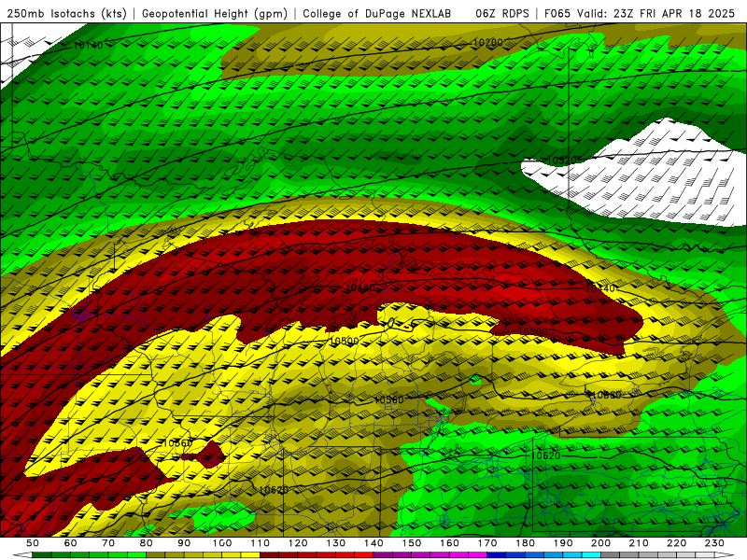Click the 220 value on the color scale
Screen dimensions: 747x560
[676, 543]
